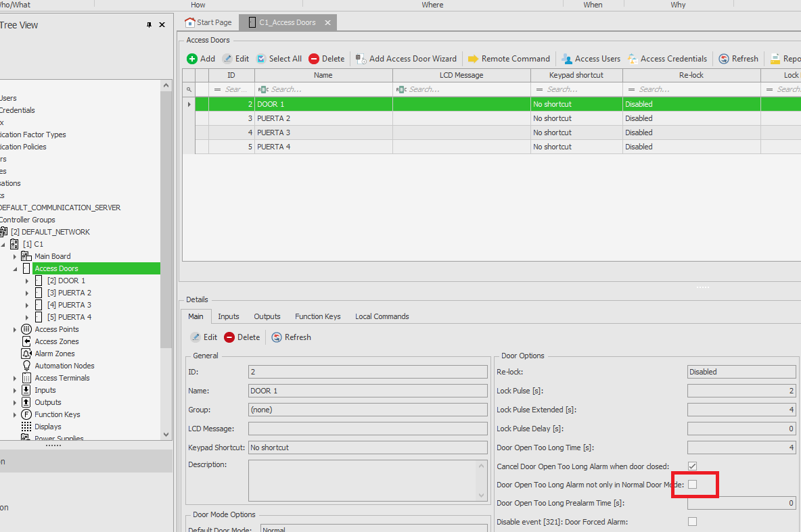The width and height of the screenshot is (801, 532).
Task: Expand the Main Board tree node
Action: (15, 257)
